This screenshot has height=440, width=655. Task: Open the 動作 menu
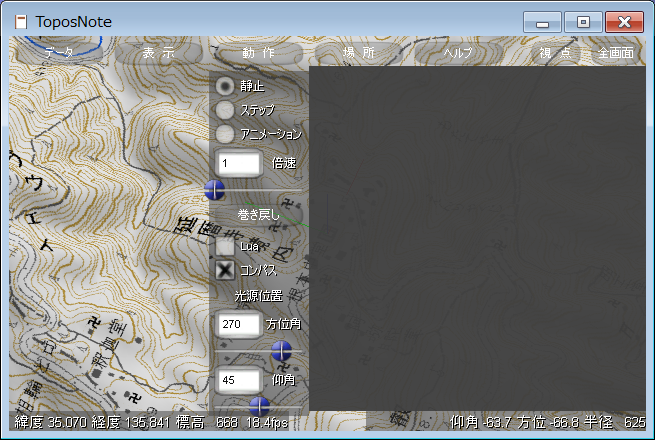pos(259,53)
